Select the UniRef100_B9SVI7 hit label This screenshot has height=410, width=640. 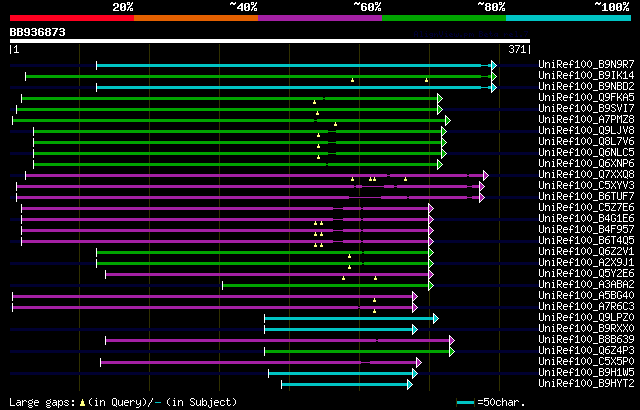[x=586, y=109]
